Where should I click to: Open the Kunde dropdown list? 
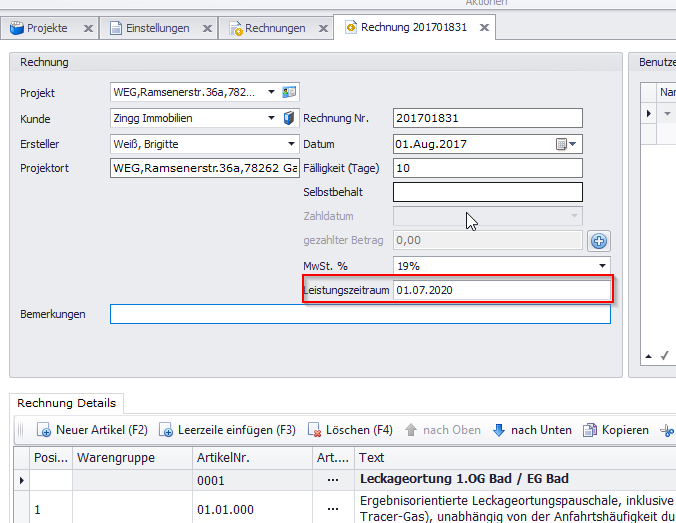tap(272, 118)
